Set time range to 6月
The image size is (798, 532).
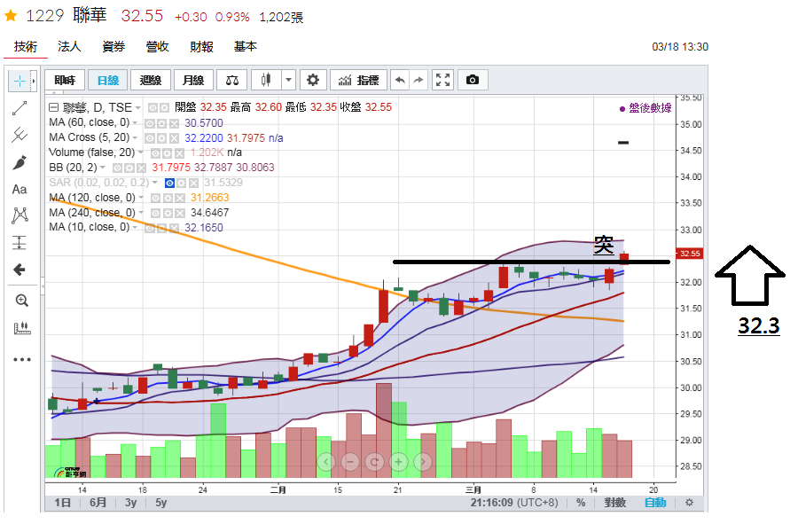98,503
